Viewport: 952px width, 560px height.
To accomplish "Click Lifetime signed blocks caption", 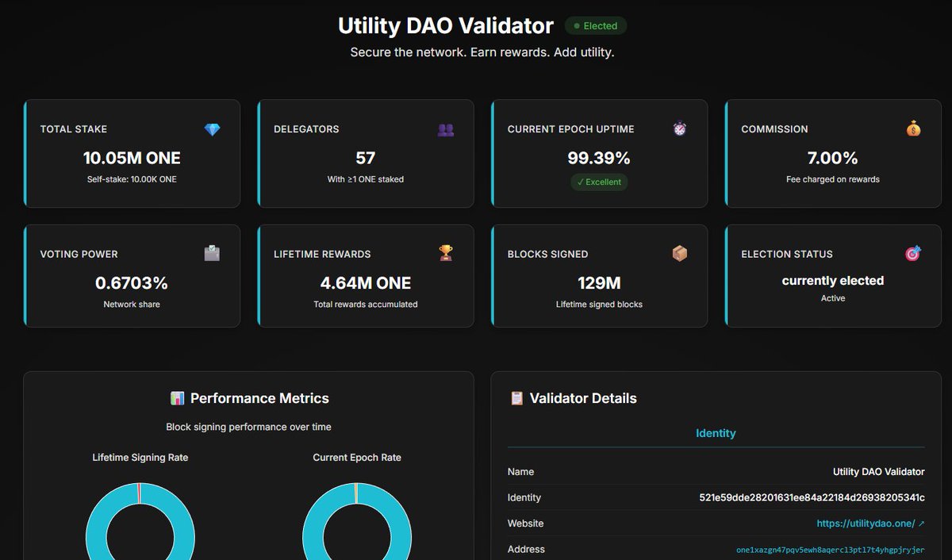I will coord(599,305).
